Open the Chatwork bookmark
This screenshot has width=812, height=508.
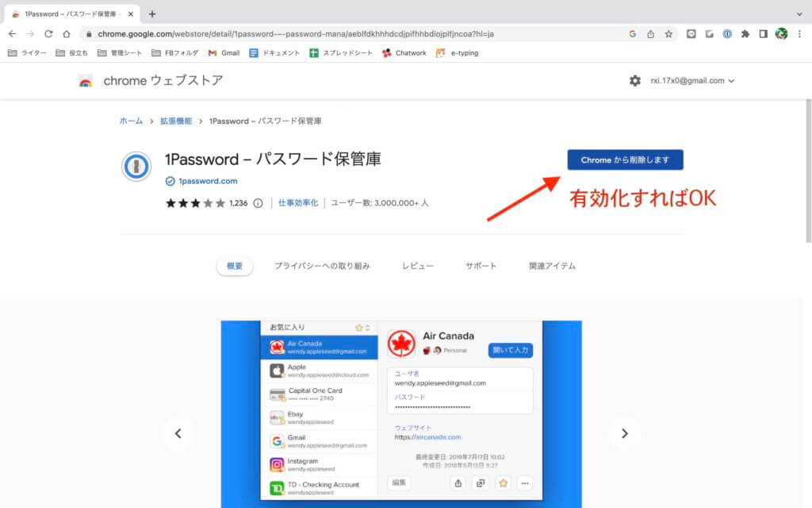(404, 53)
